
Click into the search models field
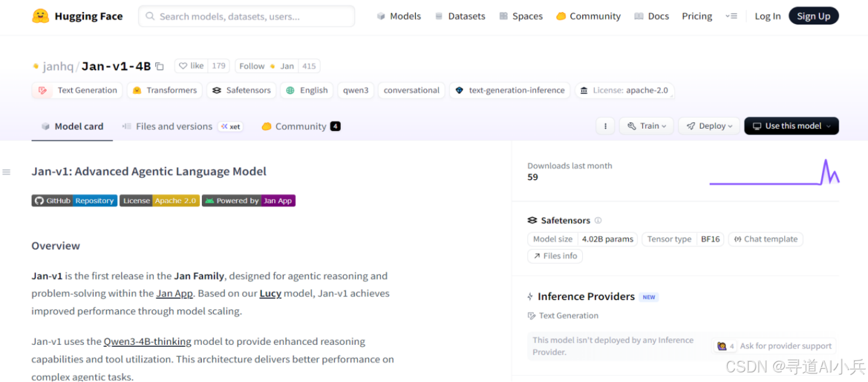click(x=246, y=16)
